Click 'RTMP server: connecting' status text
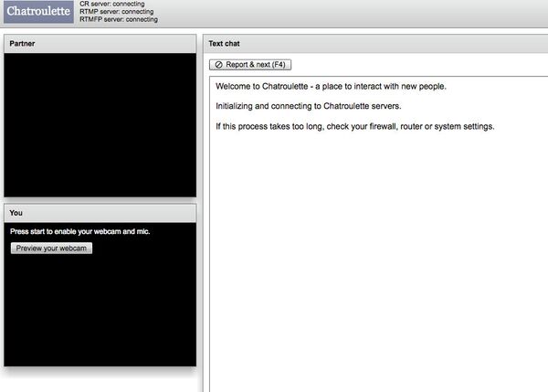548x392 pixels. point(116,12)
